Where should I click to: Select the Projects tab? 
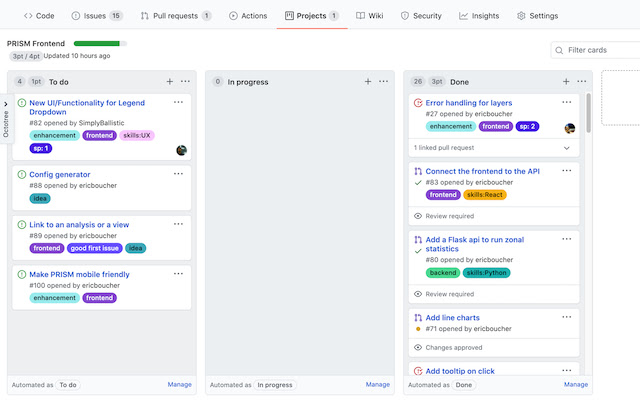coord(312,16)
